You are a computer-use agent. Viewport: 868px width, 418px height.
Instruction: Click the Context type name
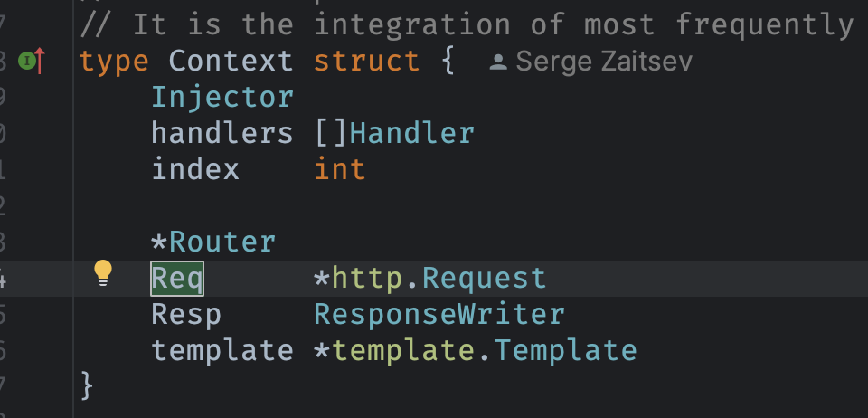click(x=231, y=61)
